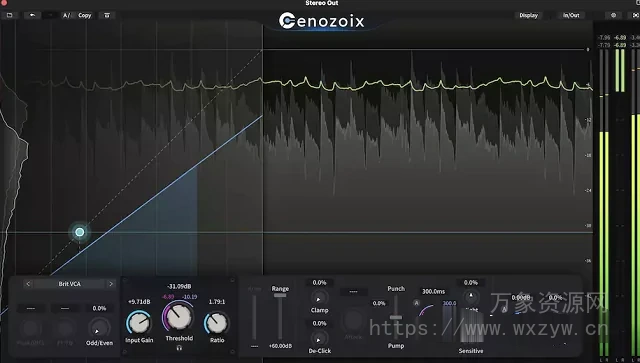Click the bottom-left module corner toggle

pyautogui.click(x=125, y=352)
